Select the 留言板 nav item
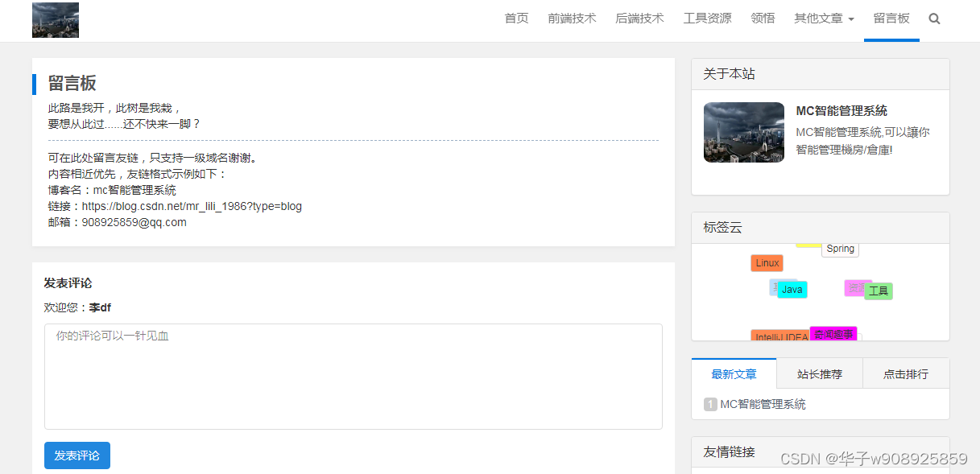 (891, 19)
